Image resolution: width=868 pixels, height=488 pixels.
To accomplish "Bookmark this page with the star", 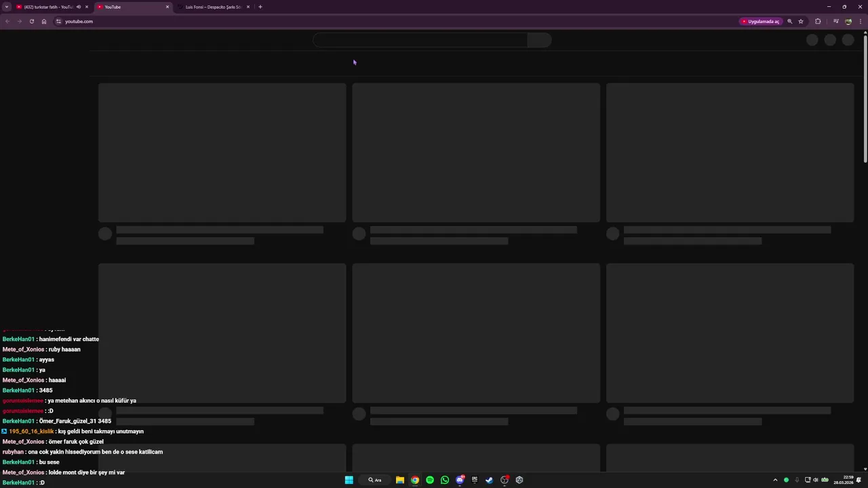I will pos(801,21).
